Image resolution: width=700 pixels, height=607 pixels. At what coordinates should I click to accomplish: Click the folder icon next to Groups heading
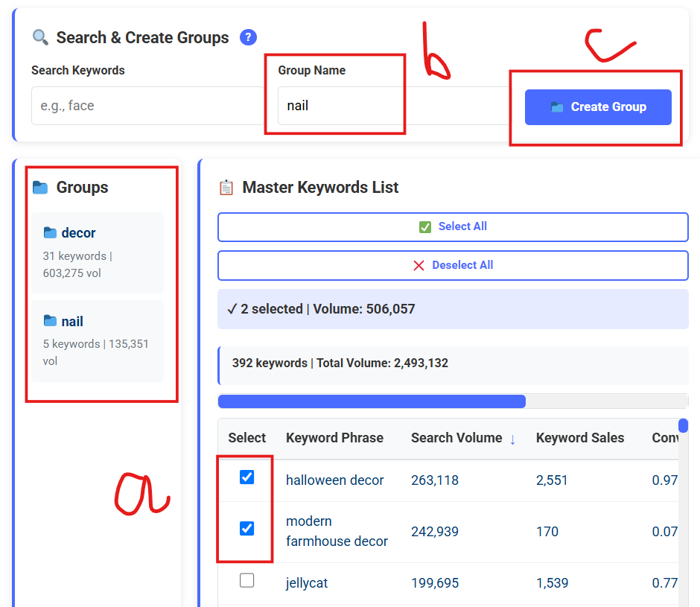[x=40, y=188]
